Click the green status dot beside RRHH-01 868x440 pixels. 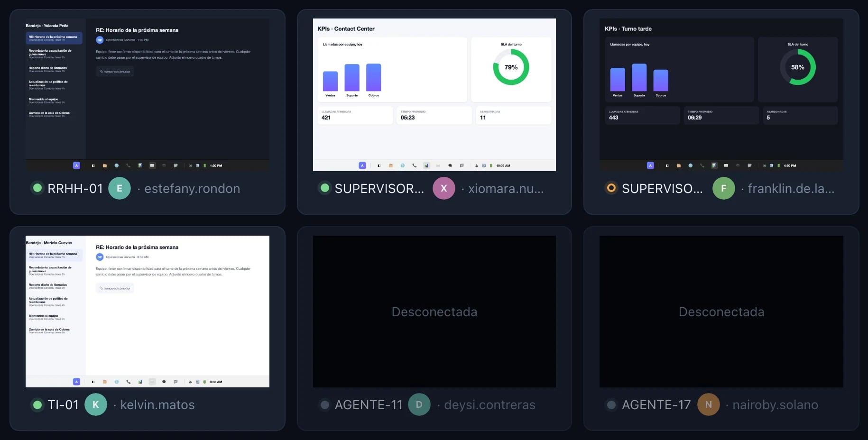37,188
